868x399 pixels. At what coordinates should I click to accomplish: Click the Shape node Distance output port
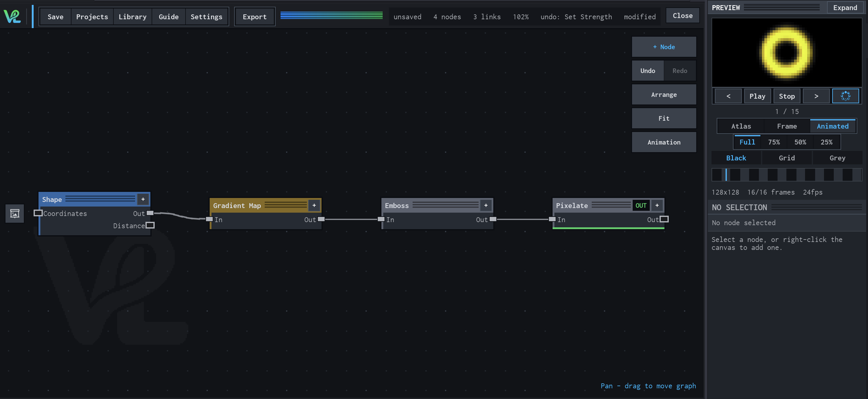pyautogui.click(x=150, y=225)
